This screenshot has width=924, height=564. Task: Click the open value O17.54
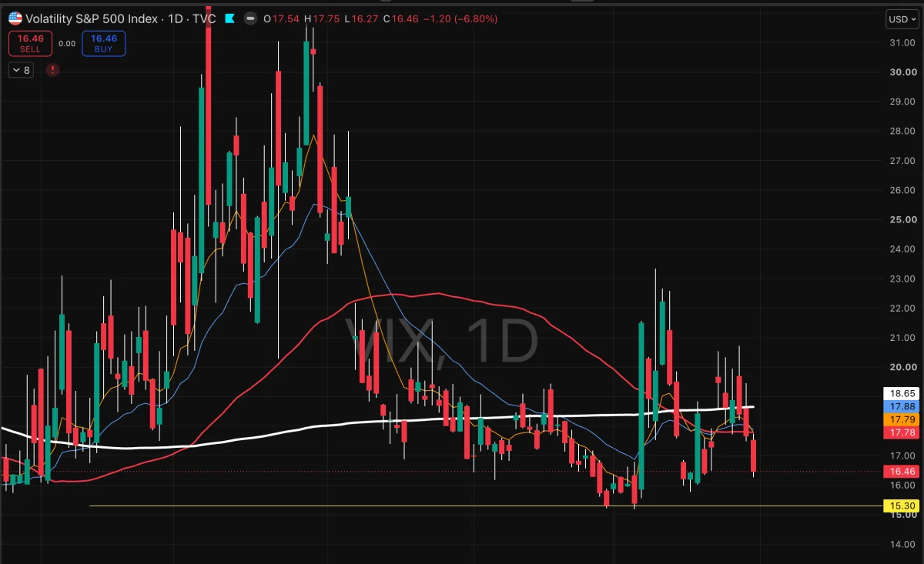point(281,18)
